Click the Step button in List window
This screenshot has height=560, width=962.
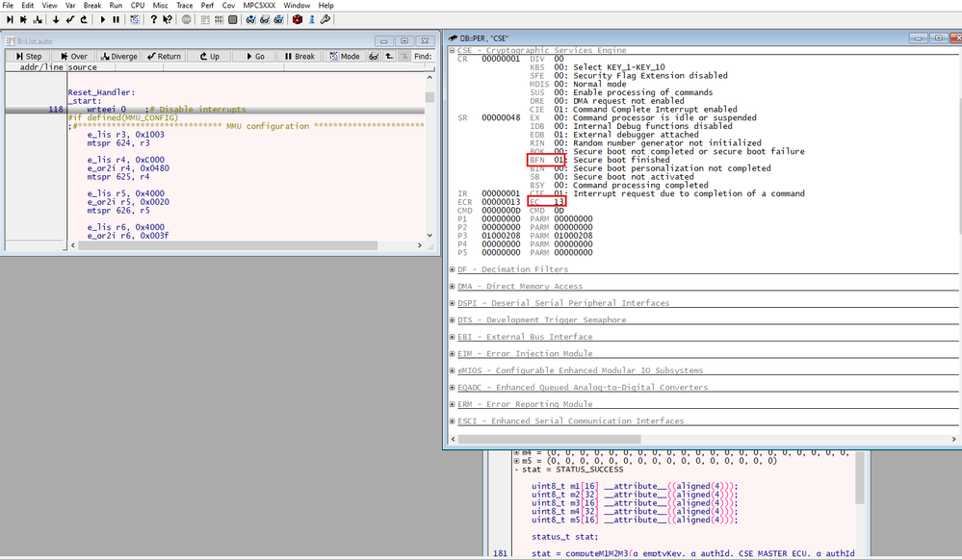29,57
